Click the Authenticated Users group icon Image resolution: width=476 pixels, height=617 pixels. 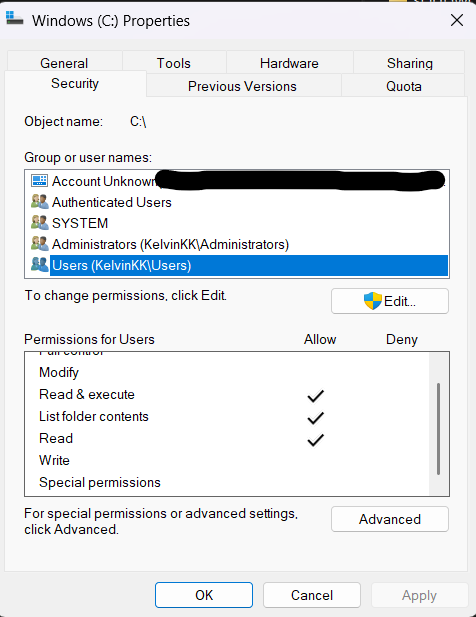point(39,201)
